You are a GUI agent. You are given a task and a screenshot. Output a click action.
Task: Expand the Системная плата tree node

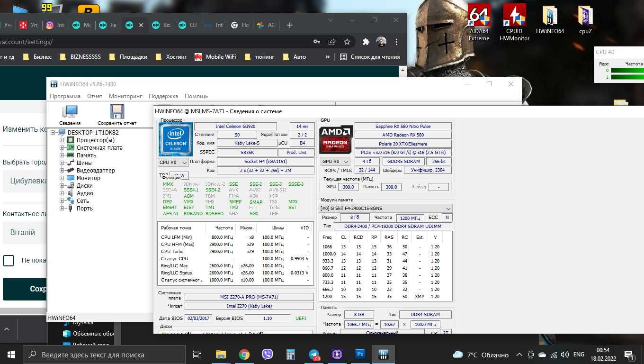(62, 148)
